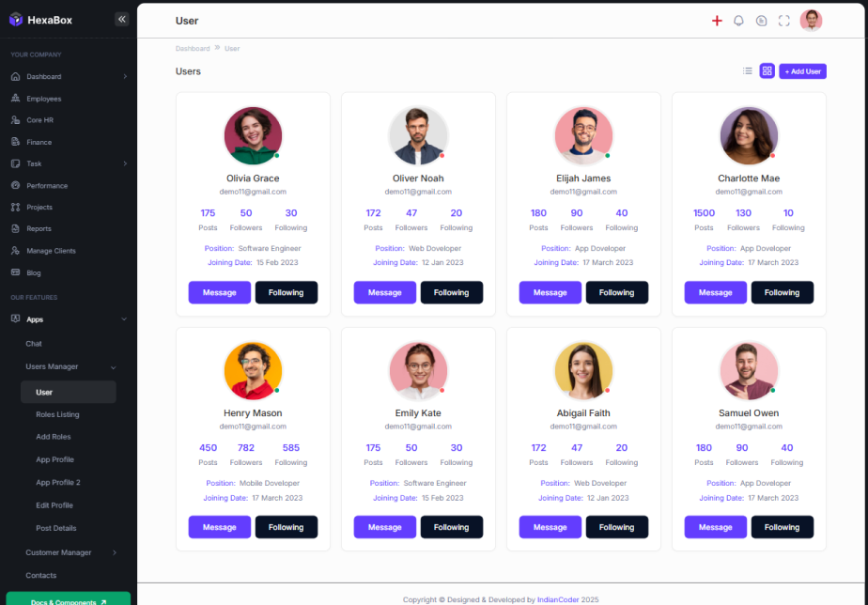This screenshot has width=868, height=605.
Task: Open Edit Profile menu item
Action: (54, 505)
